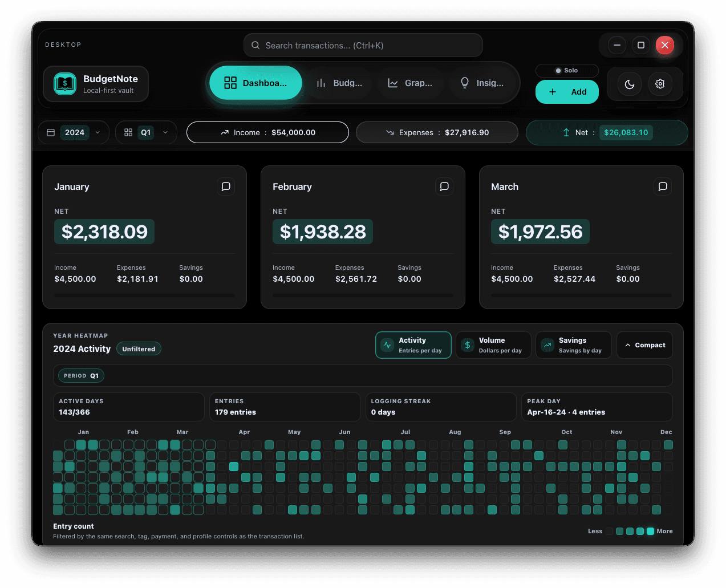Click the Budget bars icon

pyautogui.click(x=321, y=83)
